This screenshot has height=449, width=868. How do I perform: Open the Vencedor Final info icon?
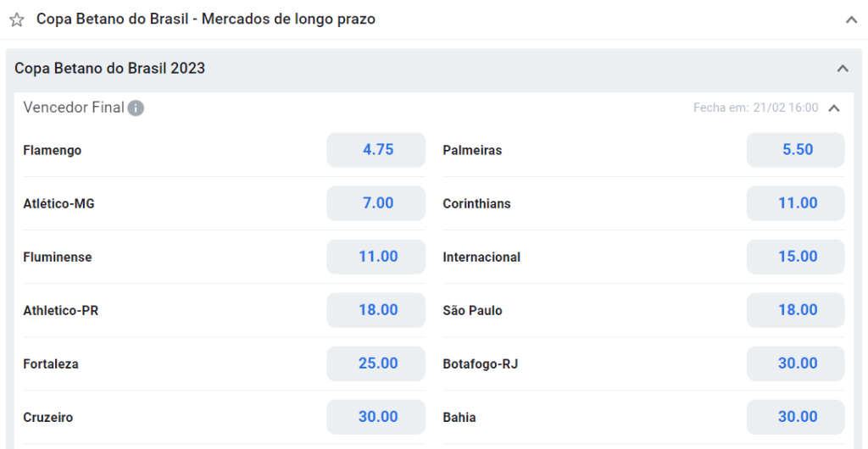click(136, 108)
